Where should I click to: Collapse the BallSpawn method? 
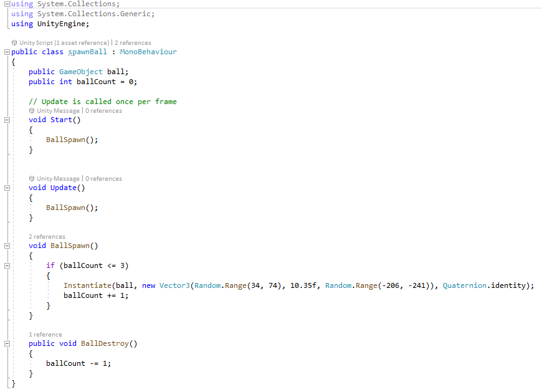(x=7, y=246)
